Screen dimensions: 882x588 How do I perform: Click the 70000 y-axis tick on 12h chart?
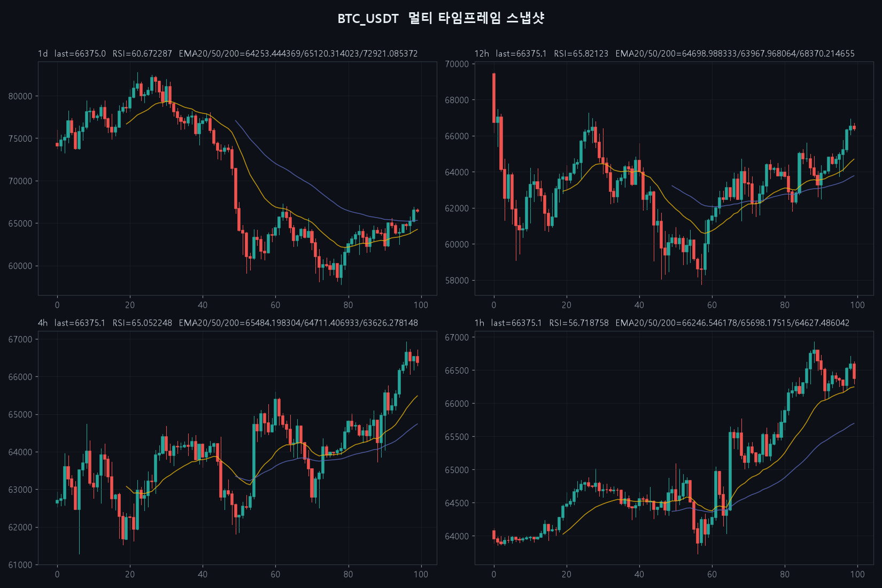tap(457, 64)
